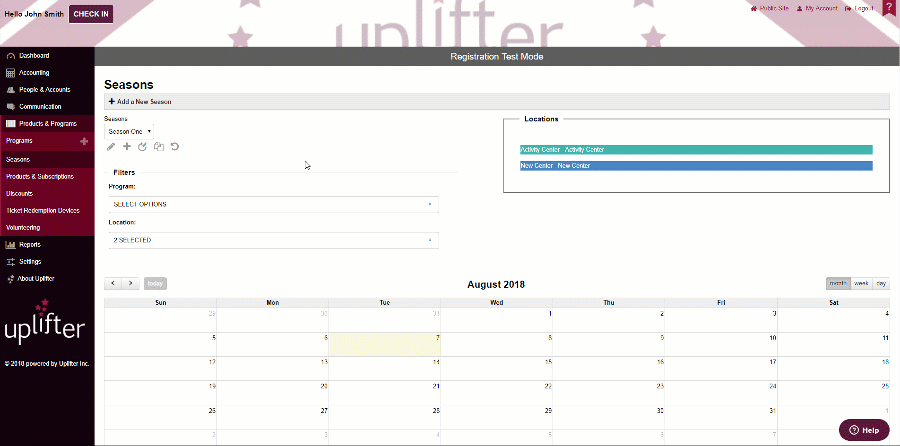Switch calendar to day view
This screenshot has width=900, height=446.
click(x=881, y=284)
